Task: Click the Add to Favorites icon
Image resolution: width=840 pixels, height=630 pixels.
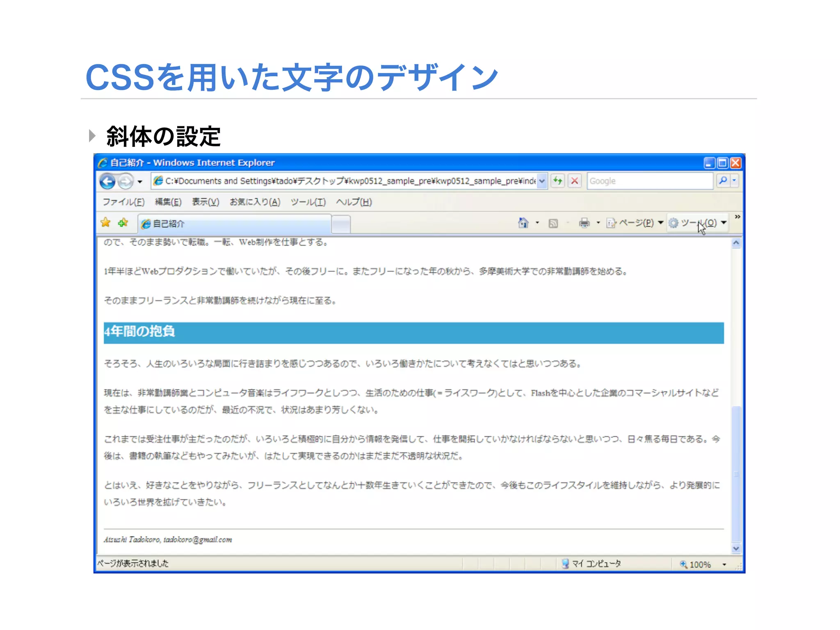Action: click(x=123, y=223)
